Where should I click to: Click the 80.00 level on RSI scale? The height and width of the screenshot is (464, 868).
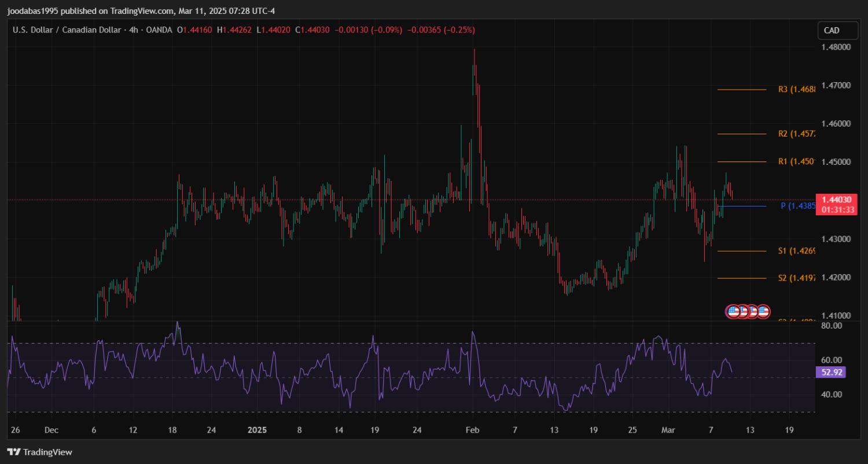(x=830, y=326)
